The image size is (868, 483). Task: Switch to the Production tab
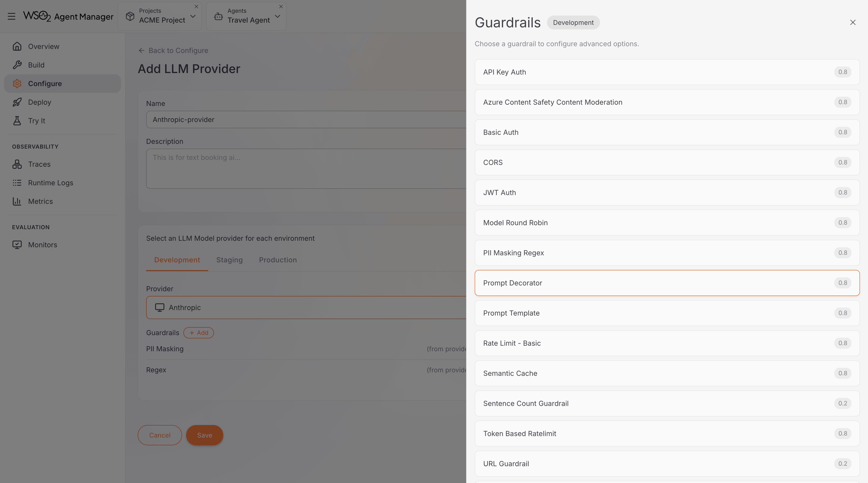coord(278,260)
